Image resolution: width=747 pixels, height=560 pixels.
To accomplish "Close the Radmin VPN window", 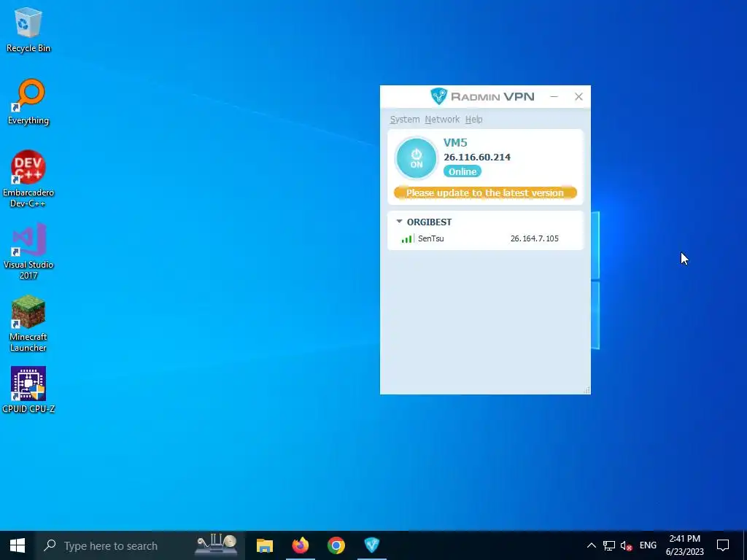I will click(x=578, y=97).
